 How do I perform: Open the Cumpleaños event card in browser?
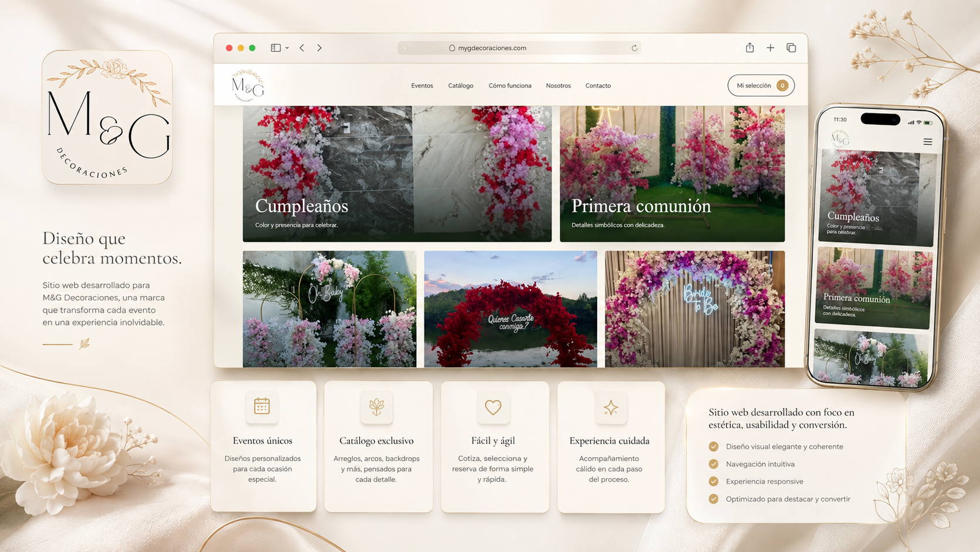(397, 174)
